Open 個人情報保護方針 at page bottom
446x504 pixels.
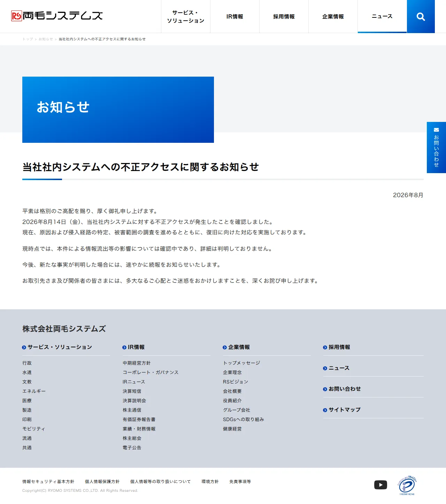(102, 482)
